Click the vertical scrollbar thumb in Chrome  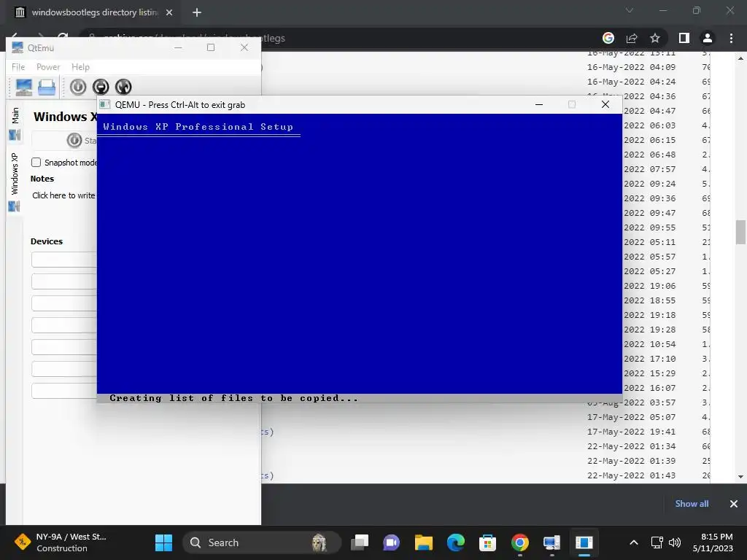coord(740,232)
